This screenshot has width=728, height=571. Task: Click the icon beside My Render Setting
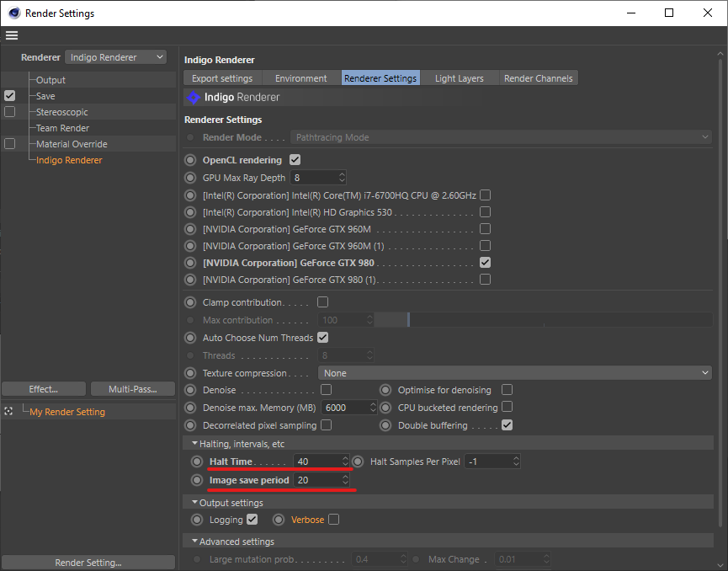(8, 412)
